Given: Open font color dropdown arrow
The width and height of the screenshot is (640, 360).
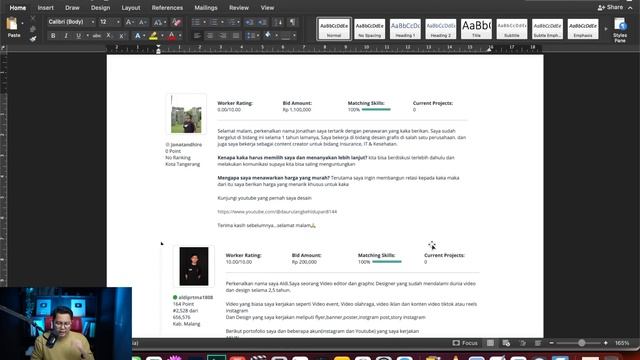Looking at the screenshot, I should [180, 36].
